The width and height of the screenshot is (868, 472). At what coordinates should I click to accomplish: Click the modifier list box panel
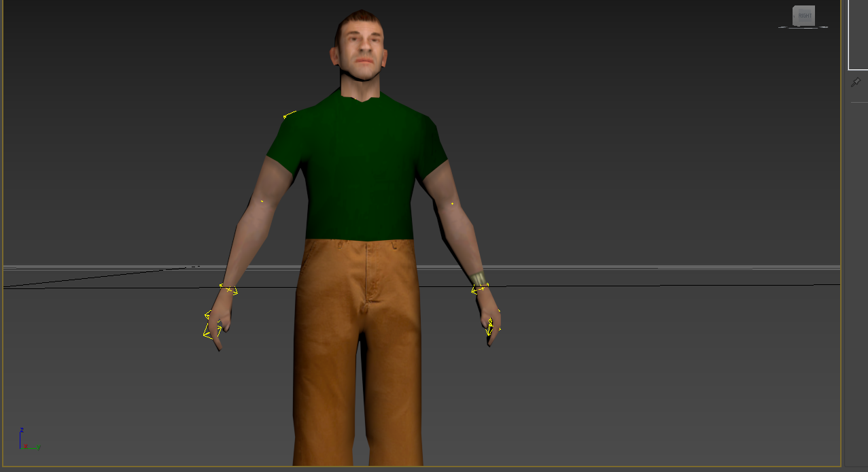click(858, 34)
